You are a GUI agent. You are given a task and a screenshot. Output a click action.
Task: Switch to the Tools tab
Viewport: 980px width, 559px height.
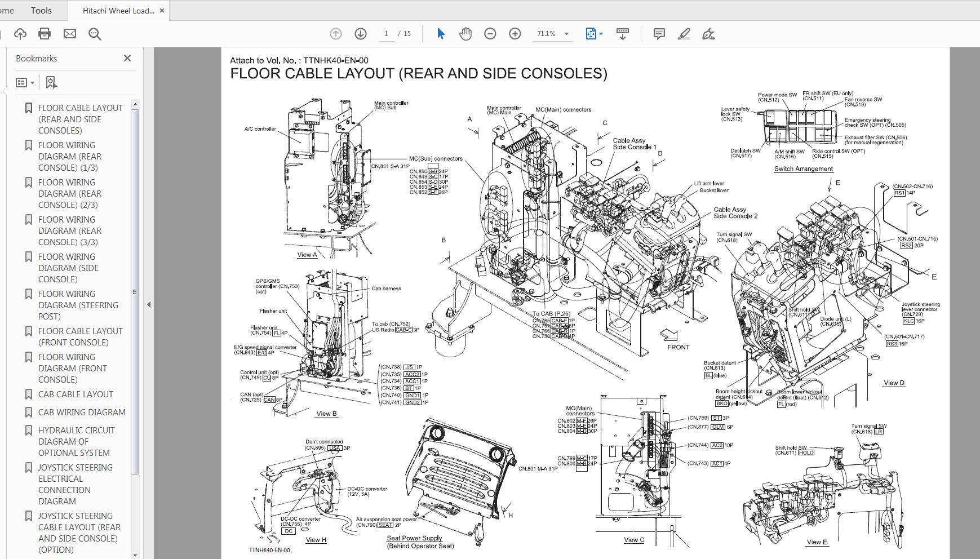tap(41, 10)
